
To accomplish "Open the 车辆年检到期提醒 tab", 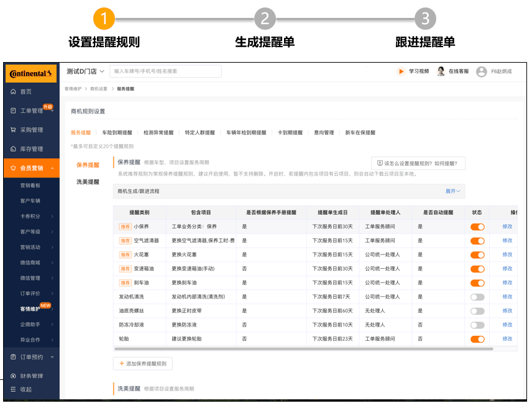I will tap(246, 132).
